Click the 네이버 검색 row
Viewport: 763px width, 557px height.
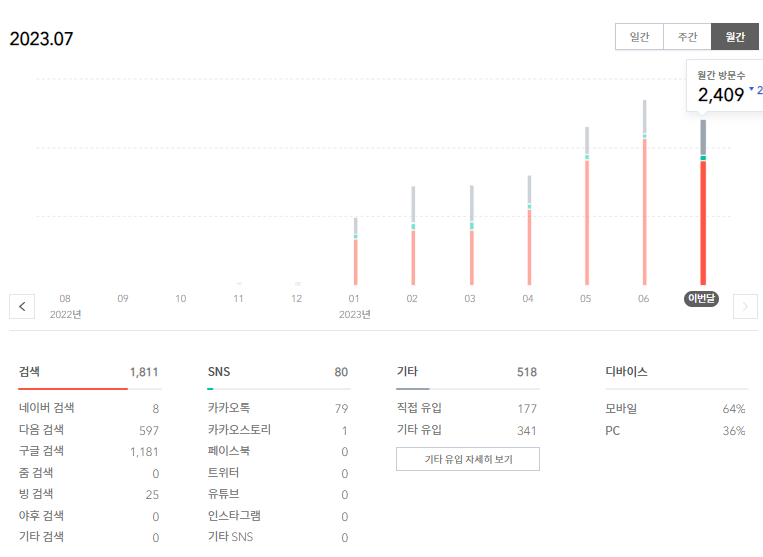[x=89, y=408]
